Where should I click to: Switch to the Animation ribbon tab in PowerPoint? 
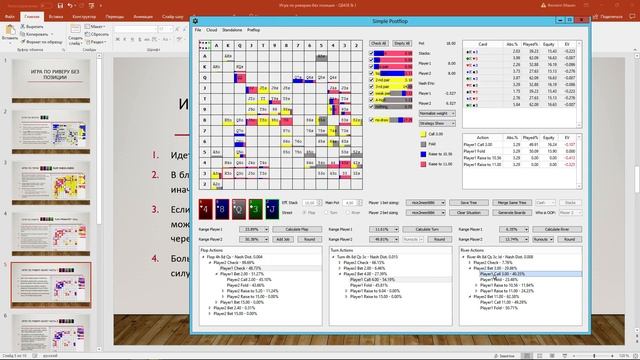click(143, 17)
